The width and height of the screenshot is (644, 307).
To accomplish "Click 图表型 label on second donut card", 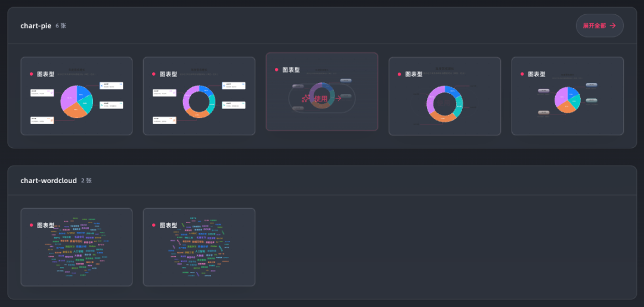I will (x=168, y=75).
